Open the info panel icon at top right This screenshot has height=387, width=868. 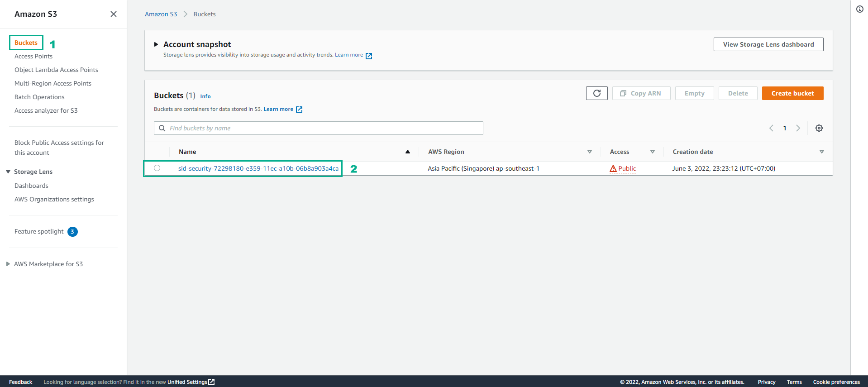pos(860,9)
